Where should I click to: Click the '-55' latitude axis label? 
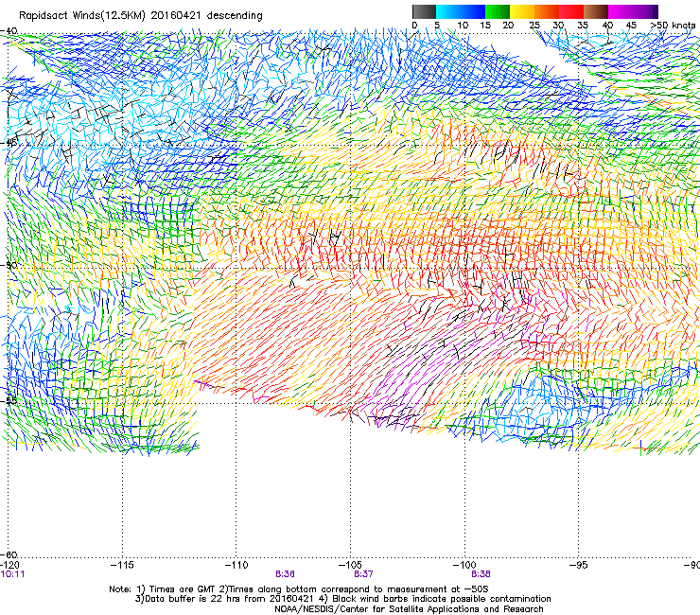(9, 400)
